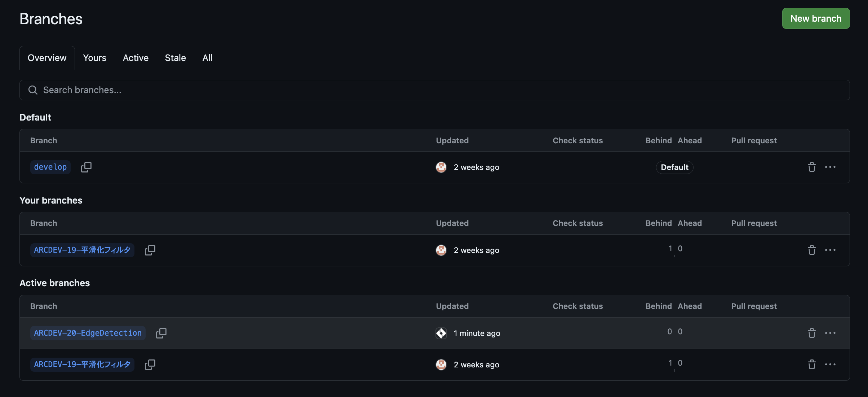Open the All branches tab
The height and width of the screenshot is (397, 868).
click(x=207, y=58)
